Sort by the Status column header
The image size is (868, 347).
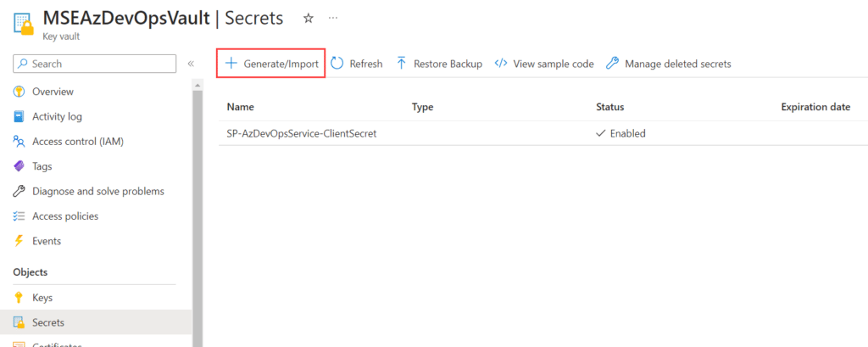pos(610,108)
